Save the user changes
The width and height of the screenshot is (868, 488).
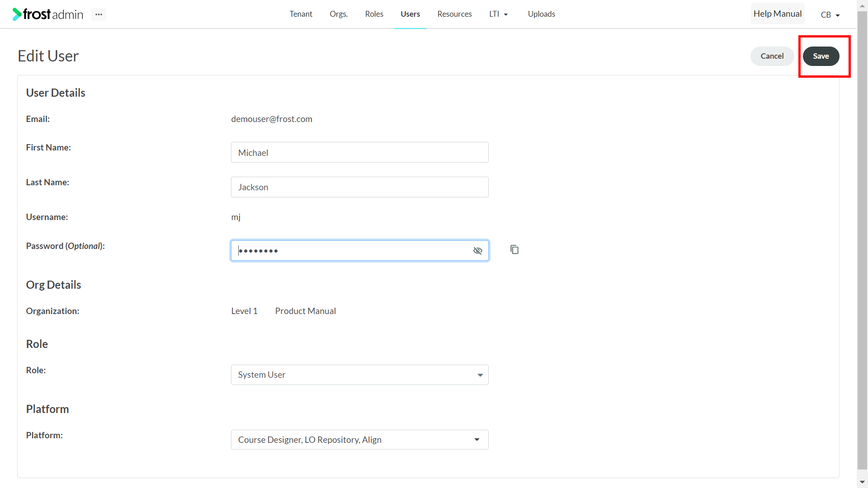pos(821,56)
